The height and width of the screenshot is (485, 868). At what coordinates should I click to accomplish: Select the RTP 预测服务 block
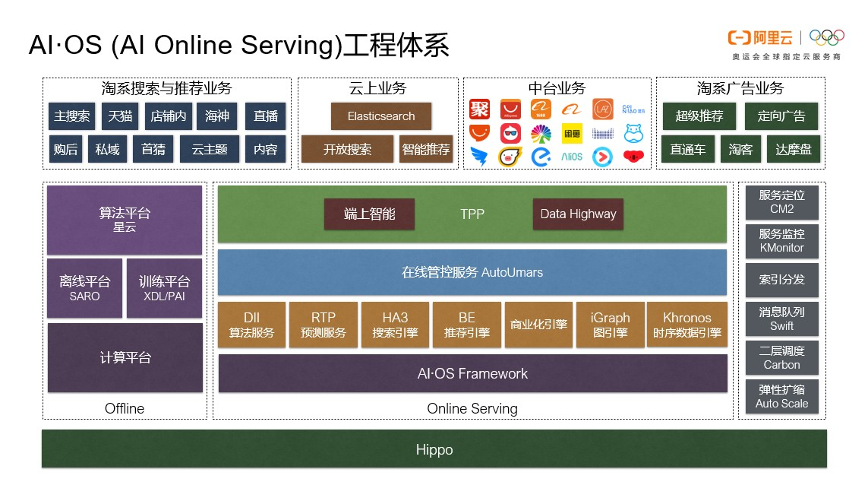coord(324,325)
